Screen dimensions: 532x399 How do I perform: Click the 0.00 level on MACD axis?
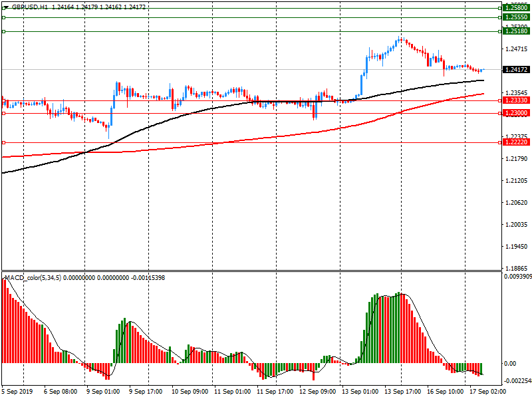[510, 364]
